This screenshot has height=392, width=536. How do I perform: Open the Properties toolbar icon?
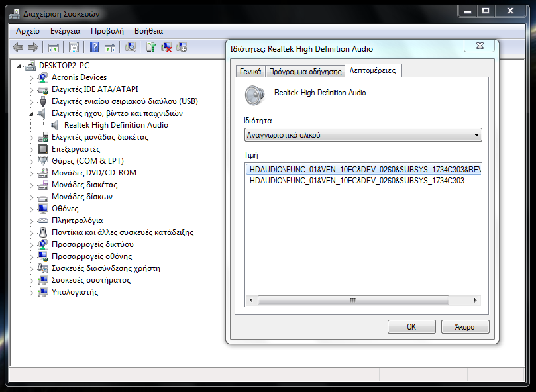[x=74, y=47]
